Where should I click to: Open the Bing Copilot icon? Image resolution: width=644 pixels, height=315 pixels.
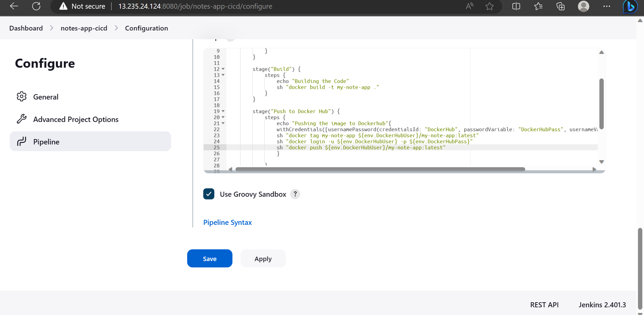pos(630,7)
